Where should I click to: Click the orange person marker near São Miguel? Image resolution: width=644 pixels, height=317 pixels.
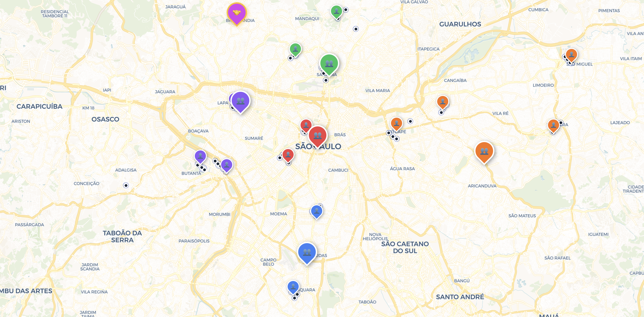pyautogui.click(x=571, y=54)
